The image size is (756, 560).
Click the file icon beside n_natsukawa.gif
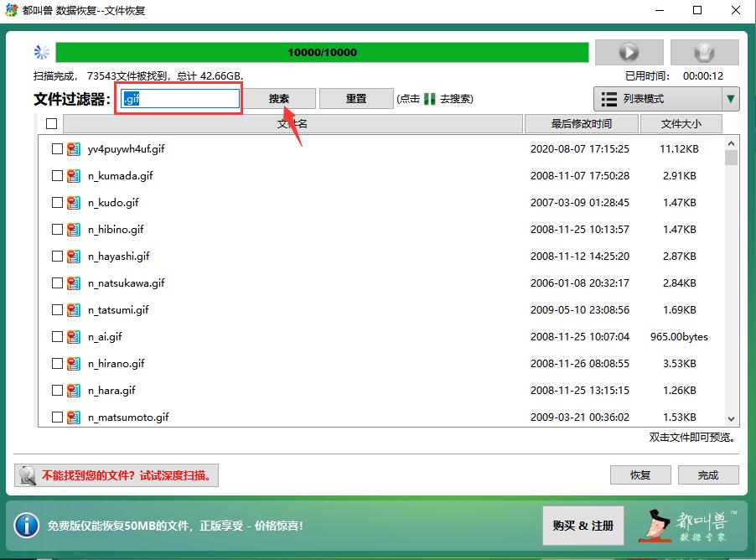point(74,283)
